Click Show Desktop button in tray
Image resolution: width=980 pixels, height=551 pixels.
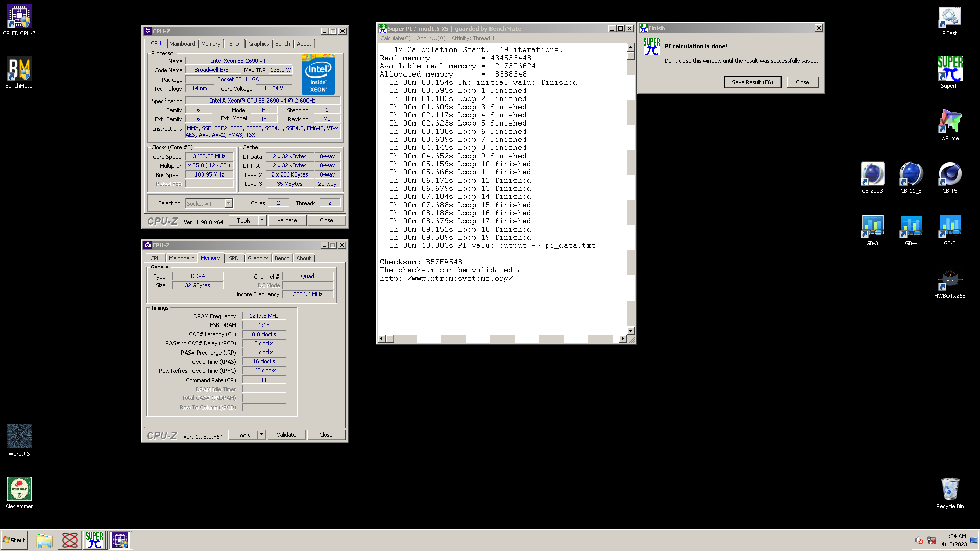(x=974, y=540)
